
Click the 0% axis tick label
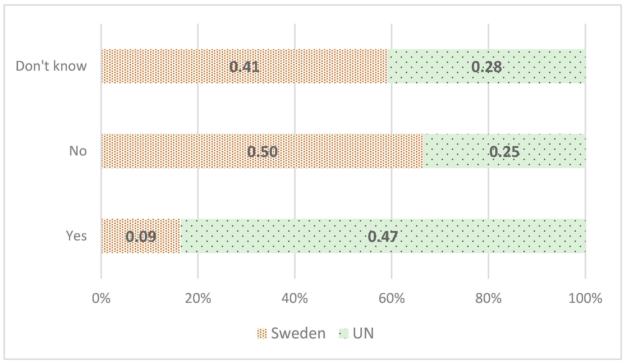(x=101, y=298)
